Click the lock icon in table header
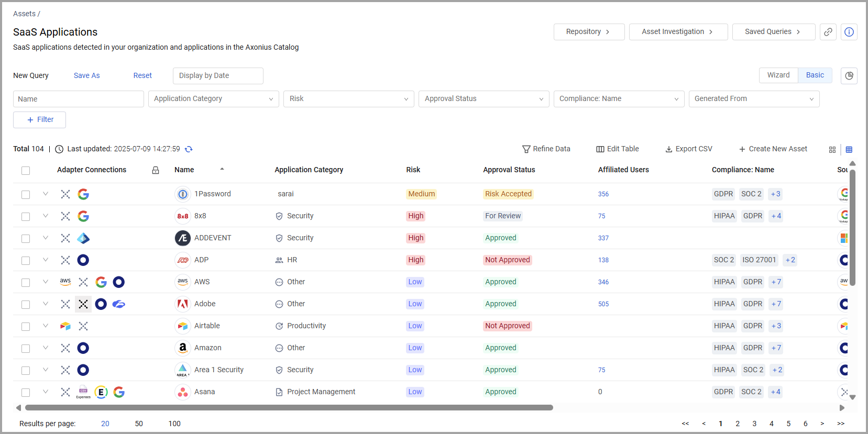This screenshot has height=434, width=868. (156, 170)
